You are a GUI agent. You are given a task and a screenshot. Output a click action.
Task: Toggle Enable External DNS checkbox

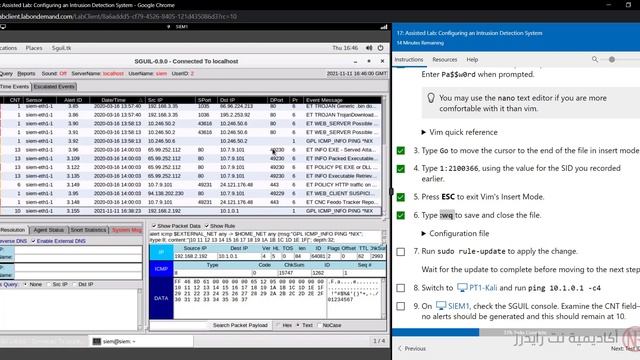33,241
